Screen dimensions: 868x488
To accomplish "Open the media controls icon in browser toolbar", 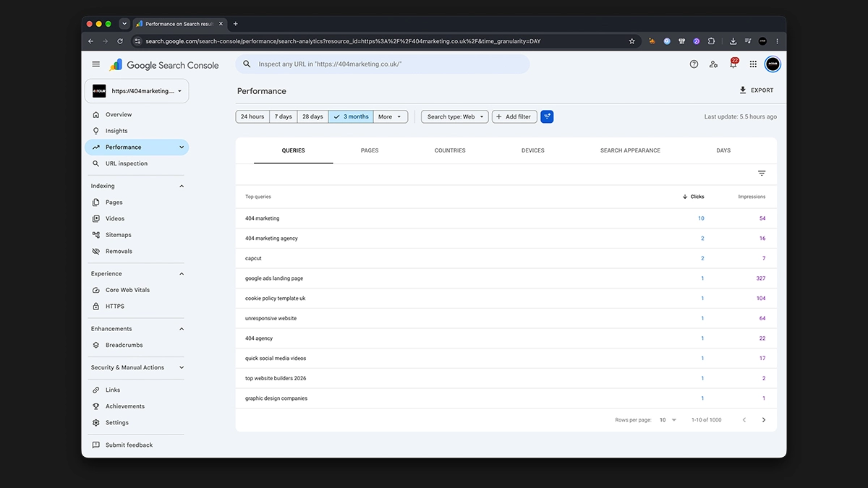I will (x=748, y=41).
